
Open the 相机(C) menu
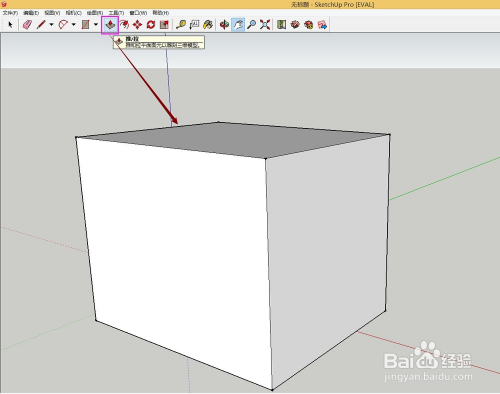pos(74,13)
